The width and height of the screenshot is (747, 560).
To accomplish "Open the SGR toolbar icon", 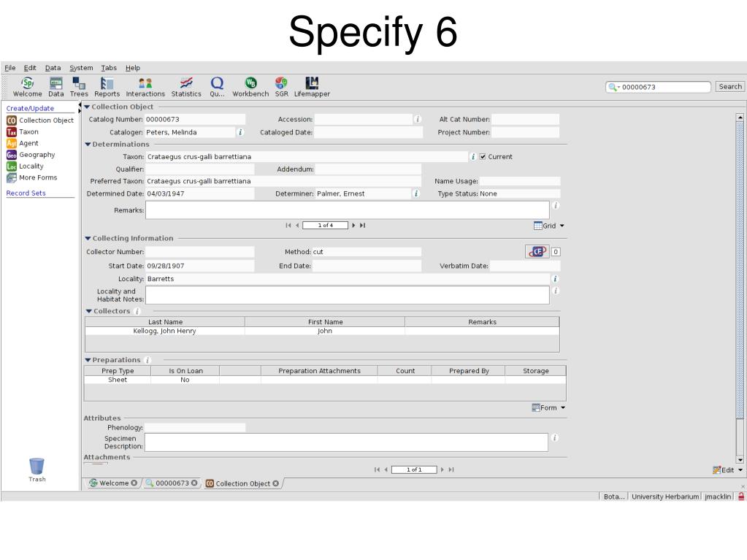I will tap(282, 87).
